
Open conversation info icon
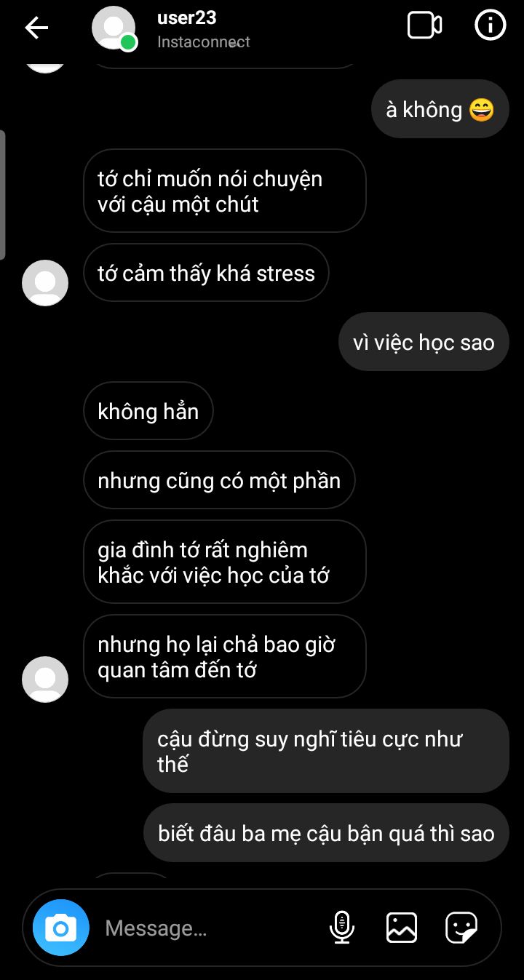(x=491, y=26)
